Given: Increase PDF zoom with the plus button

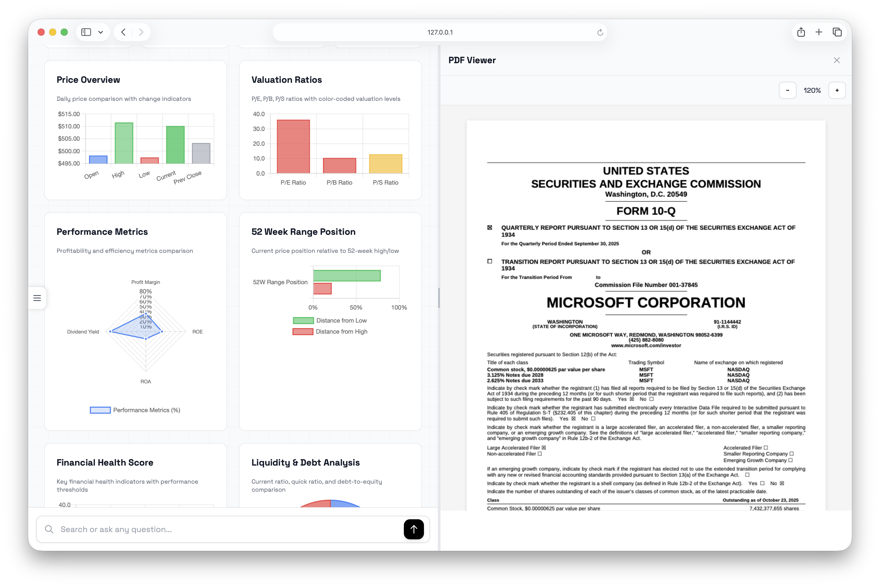Looking at the screenshot, I should coord(837,90).
